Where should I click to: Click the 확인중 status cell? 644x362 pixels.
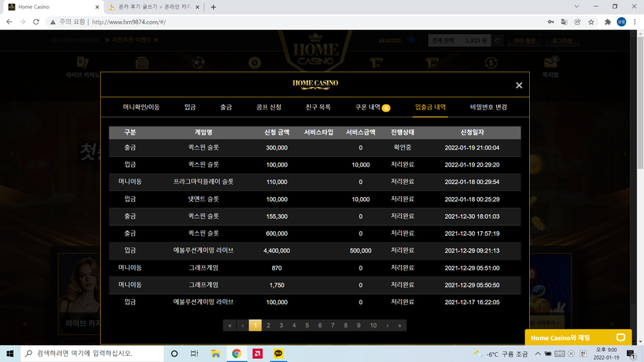[402, 148]
